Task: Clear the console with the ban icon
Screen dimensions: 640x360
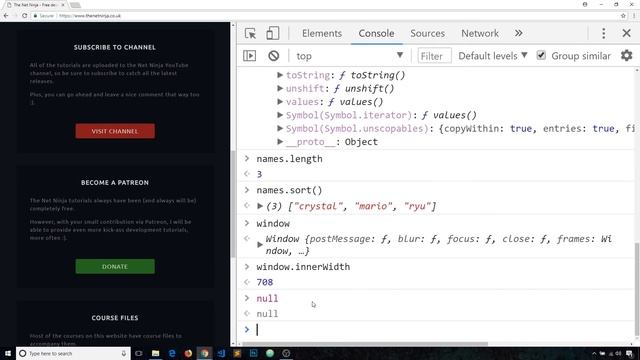Action: pyautogui.click(x=273, y=56)
